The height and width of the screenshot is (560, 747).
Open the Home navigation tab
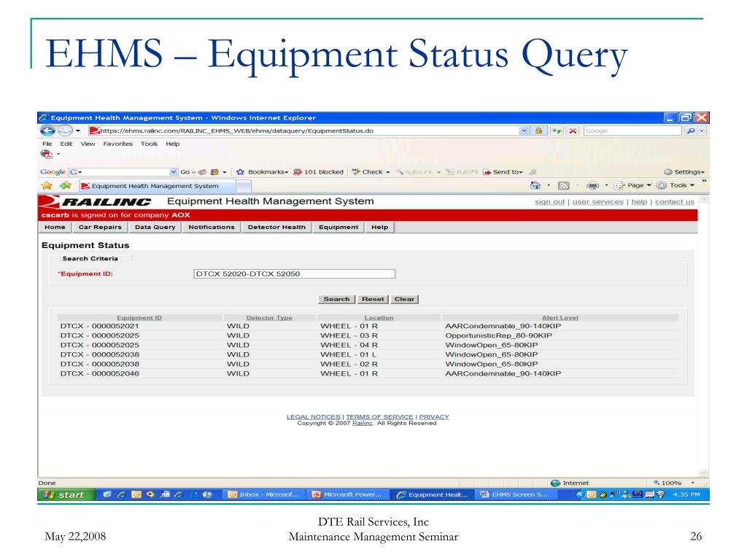click(55, 227)
